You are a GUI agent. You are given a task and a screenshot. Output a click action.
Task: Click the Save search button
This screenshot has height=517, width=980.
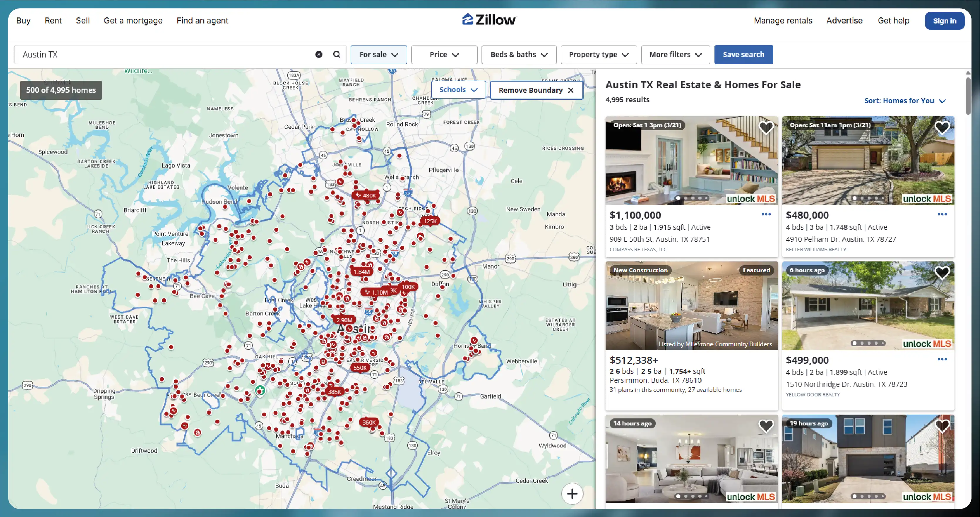(x=744, y=54)
